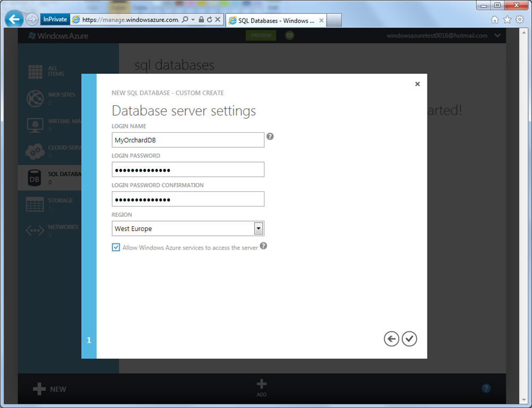This screenshot has height=408, width=532.
Task: Click the New button at bottom left
Action: [x=50, y=389]
